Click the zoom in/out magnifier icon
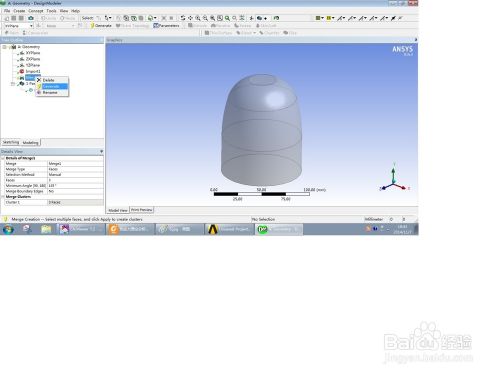The width and height of the screenshot is (500, 375). click(x=198, y=18)
